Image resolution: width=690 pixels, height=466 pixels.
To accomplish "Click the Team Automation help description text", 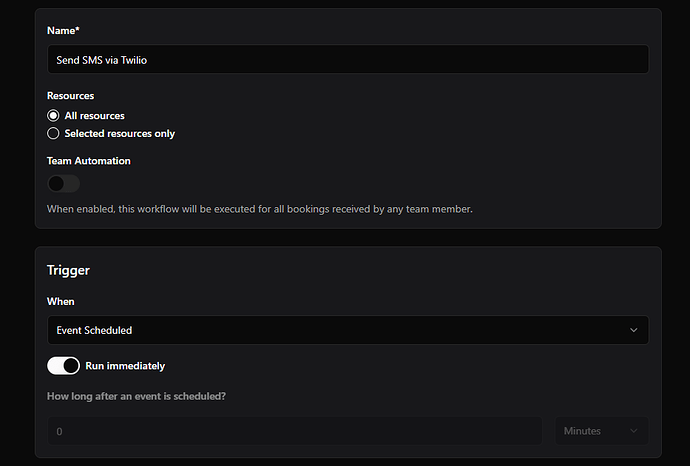I will (259, 209).
